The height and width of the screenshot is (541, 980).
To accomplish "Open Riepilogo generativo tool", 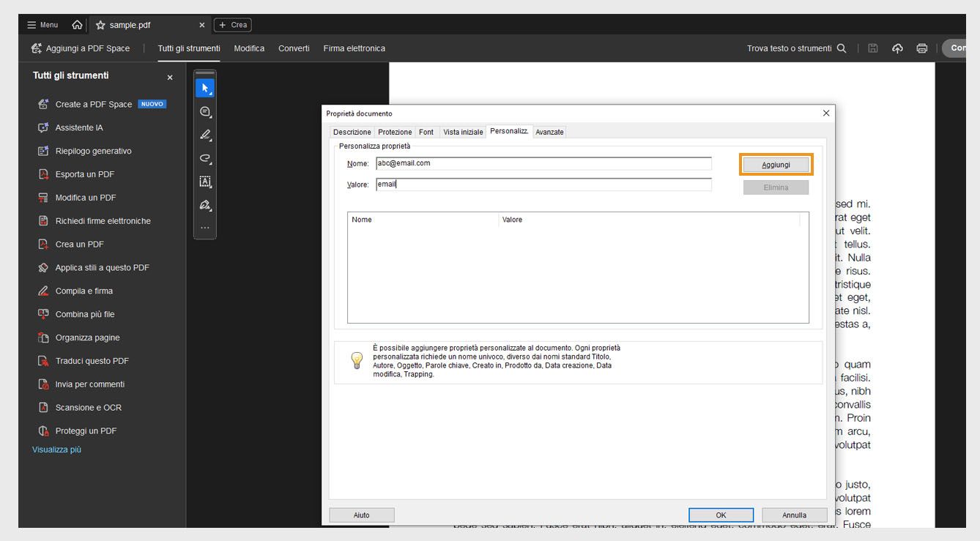I will [x=84, y=151].
